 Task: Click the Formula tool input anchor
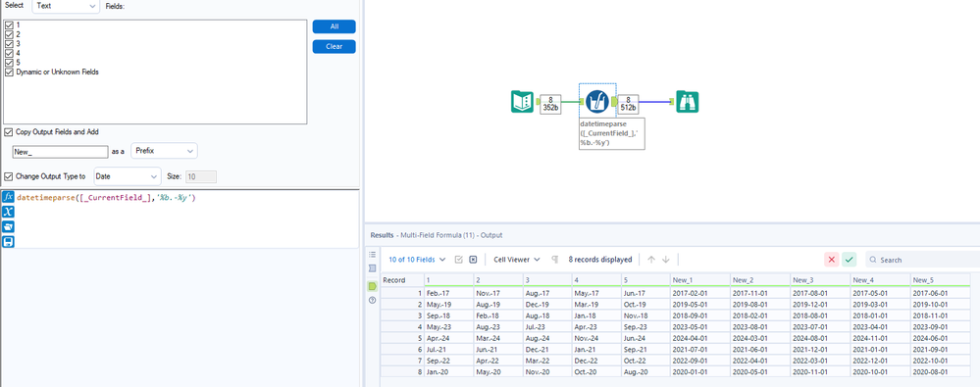coord(582,101)
